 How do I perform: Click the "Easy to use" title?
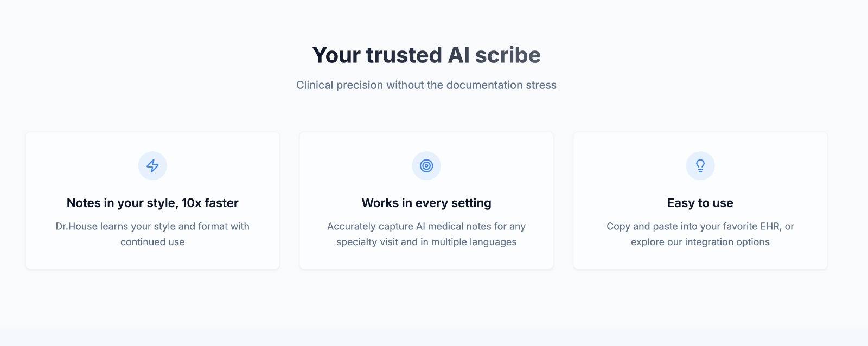[x=700, y=203]
